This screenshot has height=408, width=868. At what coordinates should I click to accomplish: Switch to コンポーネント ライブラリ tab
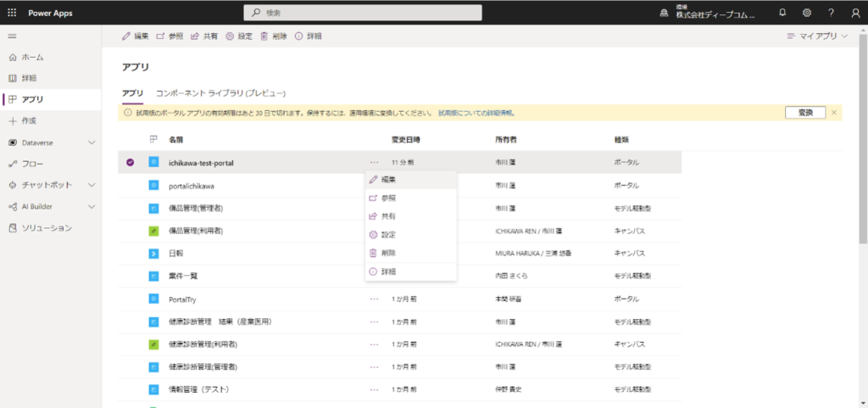220,92
